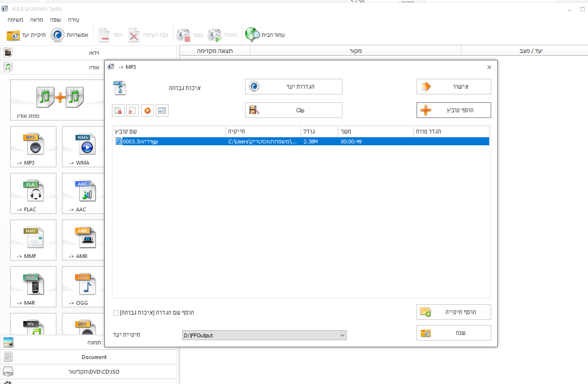Image resolution: width=588 pixels, height=384 pixels.
Task: Click the הגדר טווח column header
Action: coord(451,131)
